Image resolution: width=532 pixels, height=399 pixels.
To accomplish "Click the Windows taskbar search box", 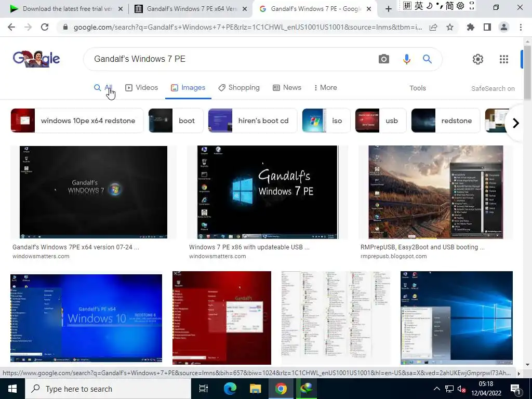I will pos(108,389).
